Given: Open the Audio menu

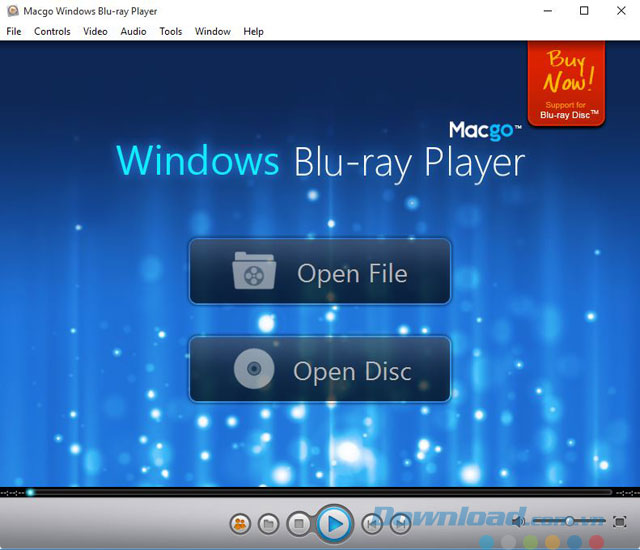Looking at the screenshot, I should pos(133,31).
